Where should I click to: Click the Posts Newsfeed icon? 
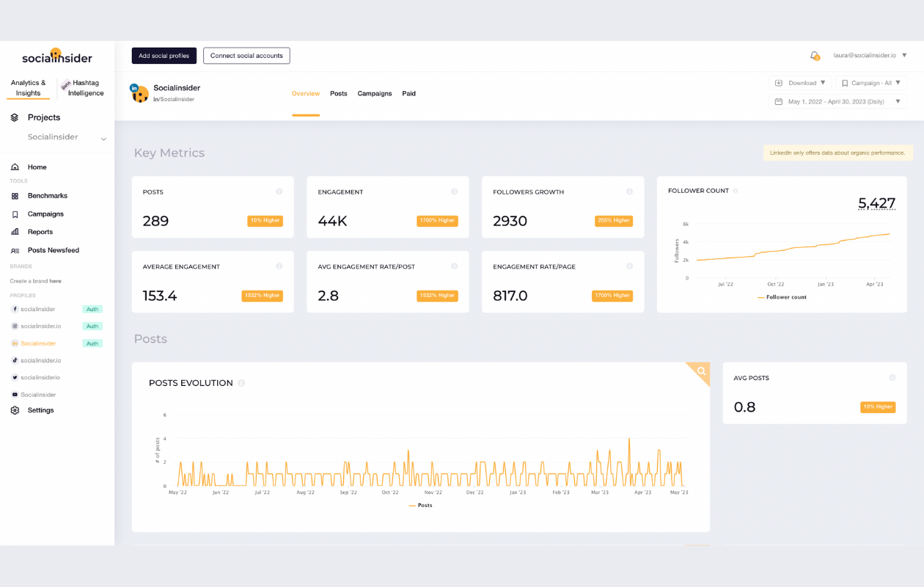15,250
